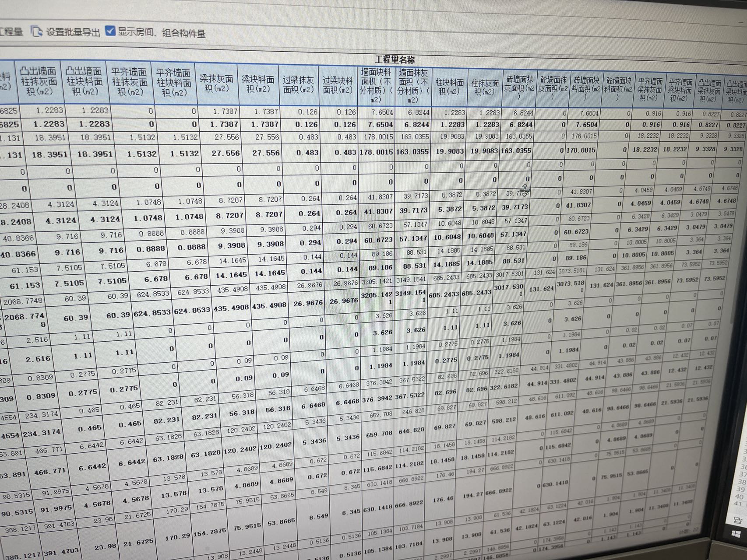The height and width of the screenshot is (560, 747).
Task: Select the 工程量名称 header band
Action: (x=394, y=59)
